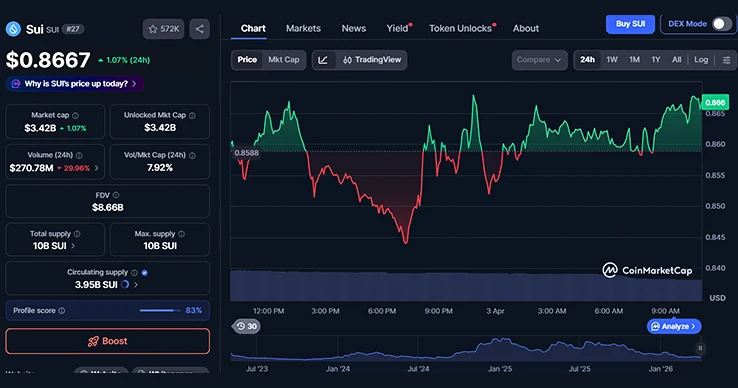Viewport: 738px width, 388px height.
Task: Click the 3 Apr label on time axis
Action: 495,311
